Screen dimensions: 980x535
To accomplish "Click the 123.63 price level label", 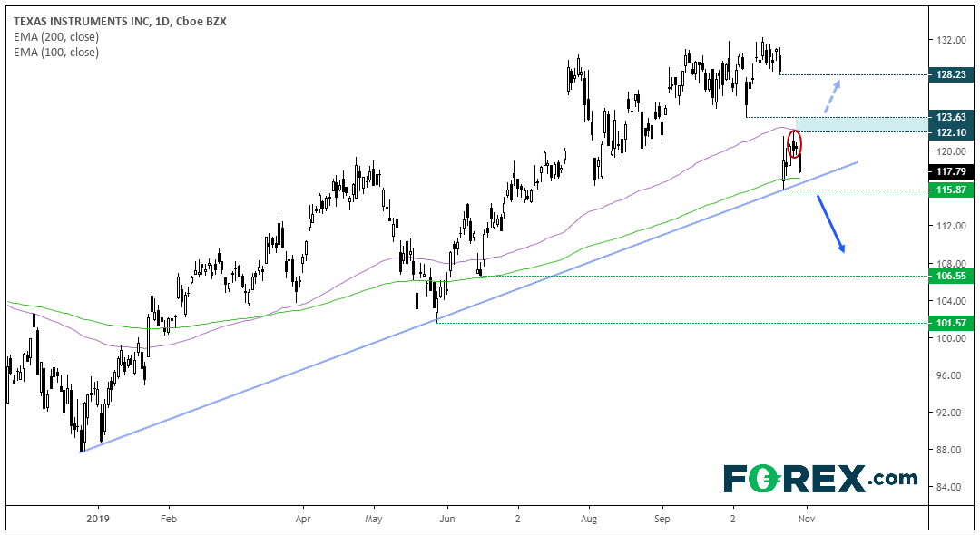I will tap(951, 117).
